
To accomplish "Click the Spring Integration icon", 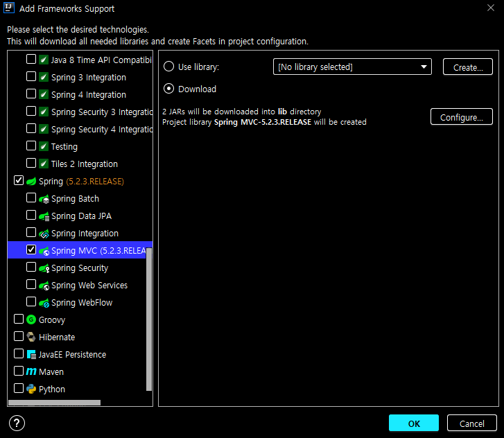I will click(44, 234).
